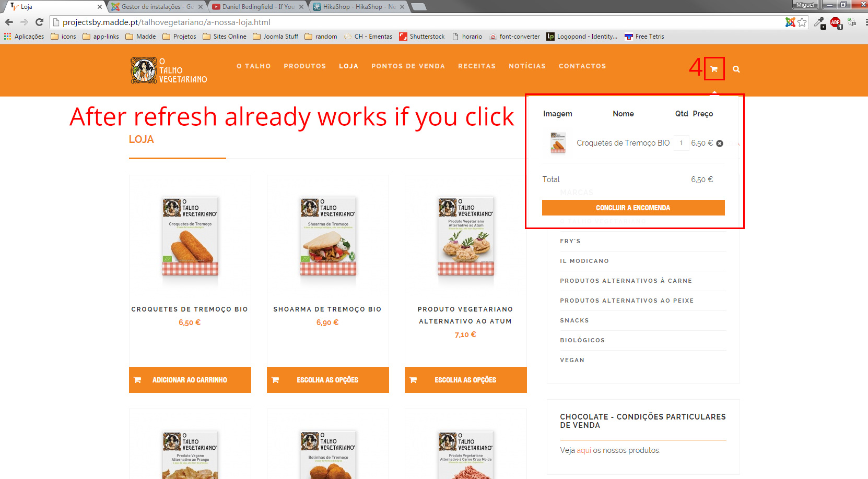Image resolution: width=868 pixels, height=479 pixels.
Task: Click the cart thumbnail of Croquetes de Tremoço
Action: point(558,143)
